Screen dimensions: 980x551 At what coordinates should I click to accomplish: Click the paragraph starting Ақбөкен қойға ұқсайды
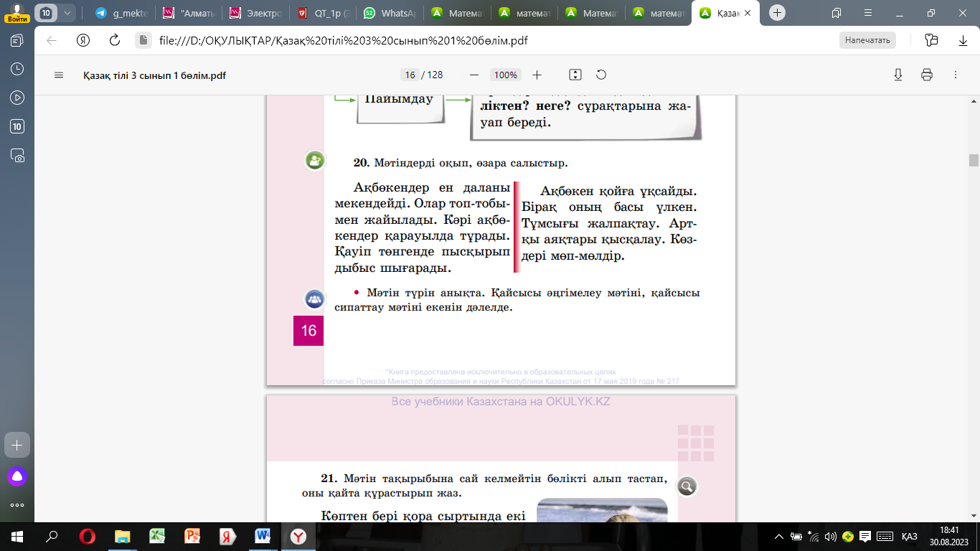pyautogui.click(x=609, y=223)
